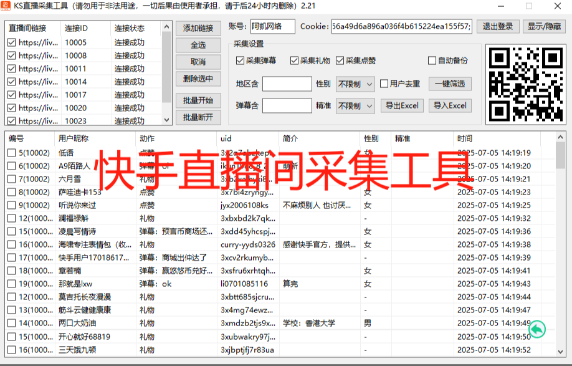Open the 性别 dropdown set to 不限制
The image size is (572, 366).
tap(355, 84)
